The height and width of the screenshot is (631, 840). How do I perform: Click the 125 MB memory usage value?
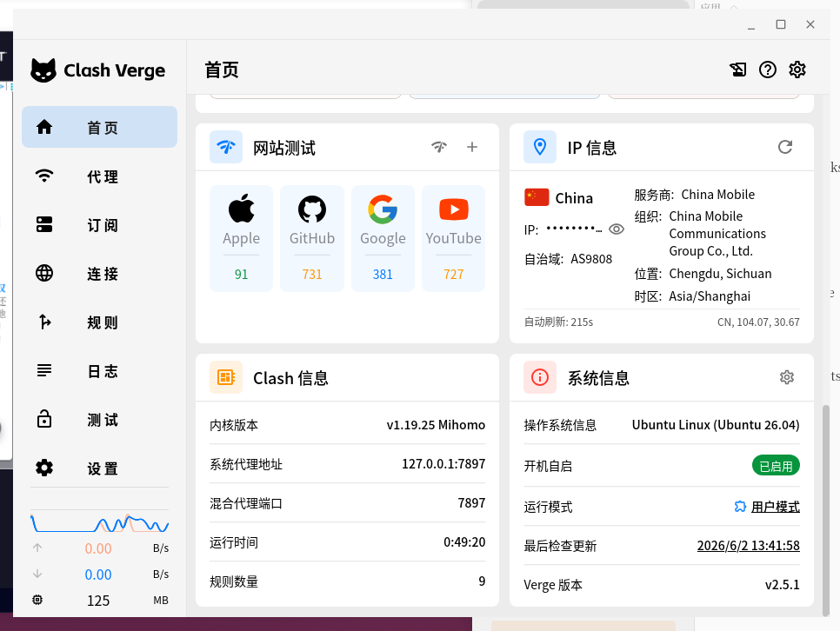(x=98, y=601)
